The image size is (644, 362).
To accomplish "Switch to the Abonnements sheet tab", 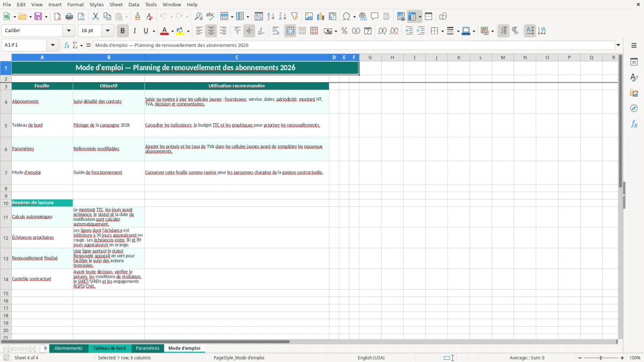I will (x=69, y=349).
